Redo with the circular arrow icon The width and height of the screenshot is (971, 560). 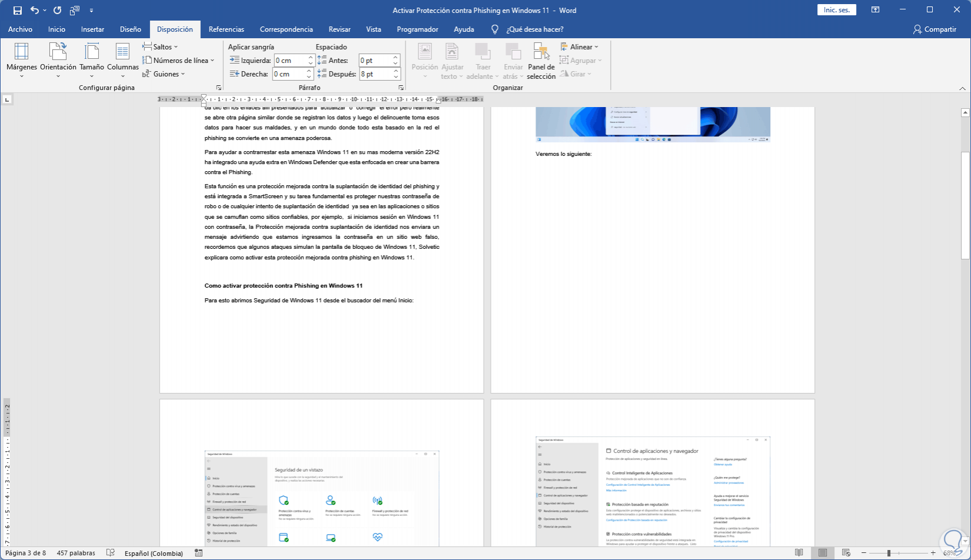(57, 11)
